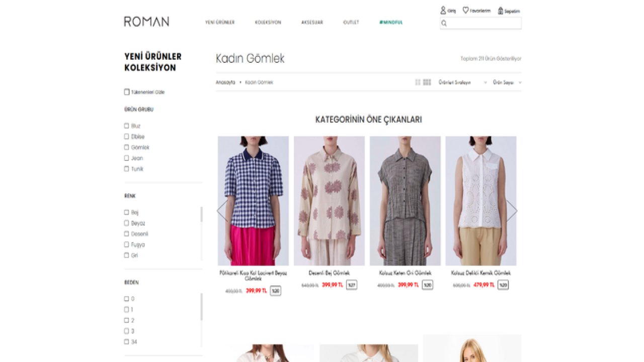644x362 pixels.
Task: Enable the Gömlek product group filter
Action: [x=127, y=147]
